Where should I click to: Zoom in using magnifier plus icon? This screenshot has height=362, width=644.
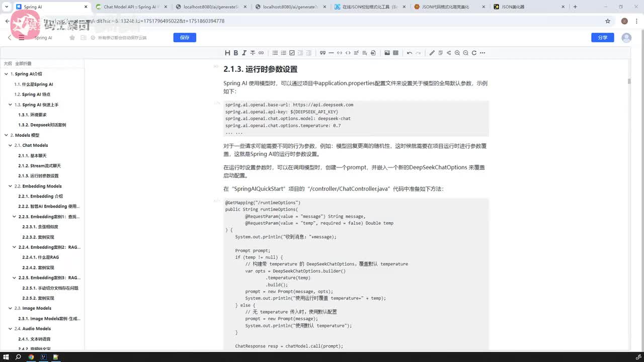(457, 53)
